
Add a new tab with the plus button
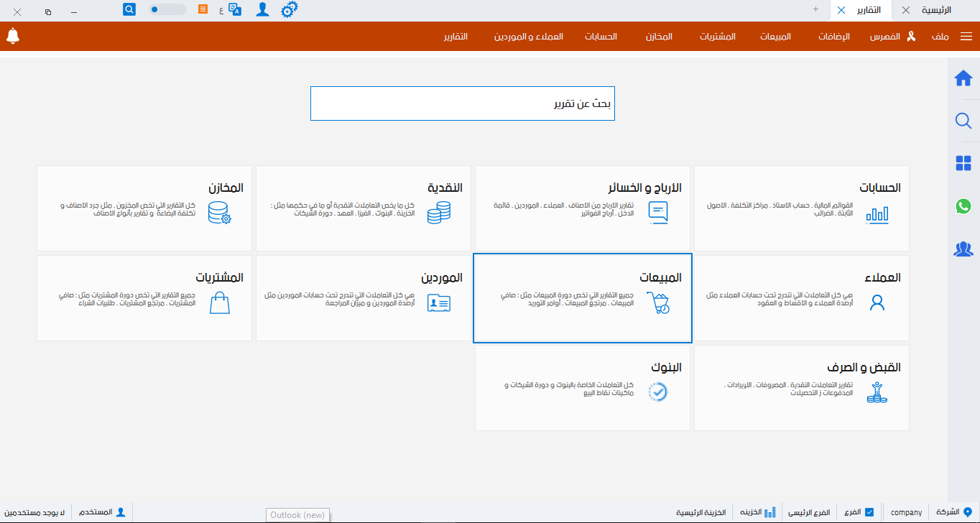tap(815, 9)
